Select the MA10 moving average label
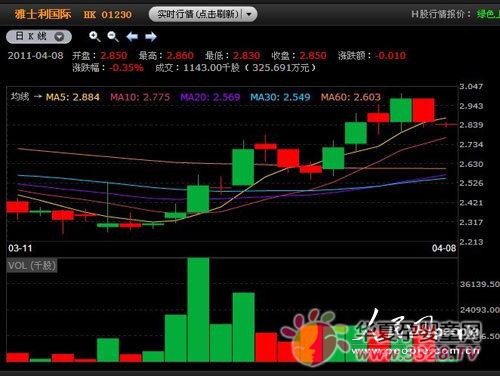The width and height of the screenshot is (500, 376). click(x=140, y=97)
